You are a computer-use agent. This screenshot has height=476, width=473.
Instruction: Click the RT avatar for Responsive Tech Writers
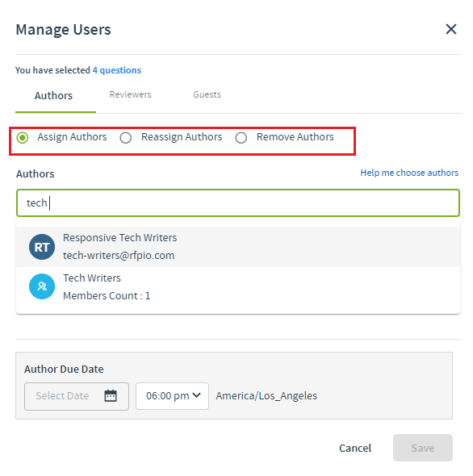tap(42, 247)
